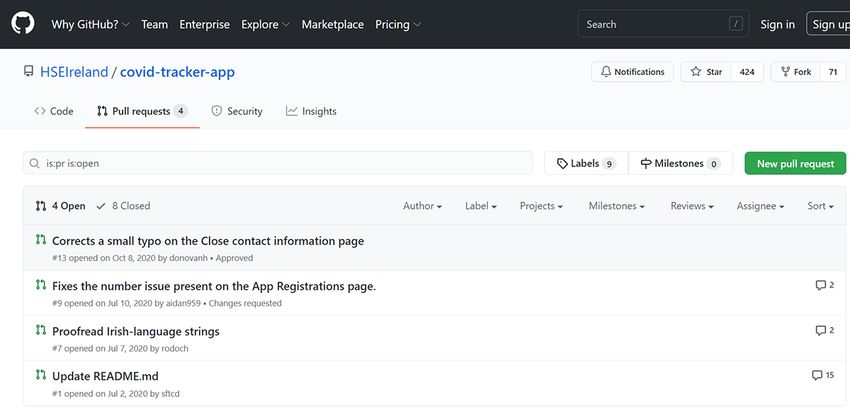Click the GitHub Octocat logo
The width and height of the screenshot is (850, 409).
click(23, 24)
